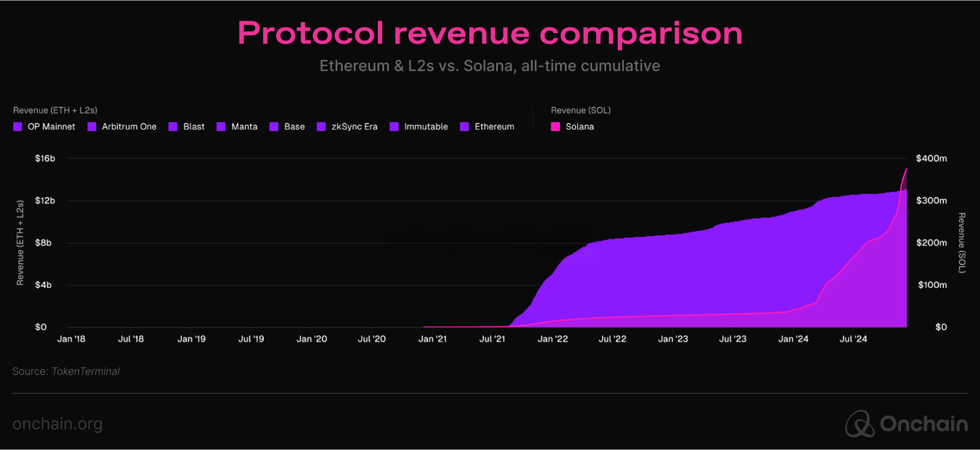980x450 pixels.
Task: Click the "Jan '22" x-axis label
Action: [x=553, y=339]
